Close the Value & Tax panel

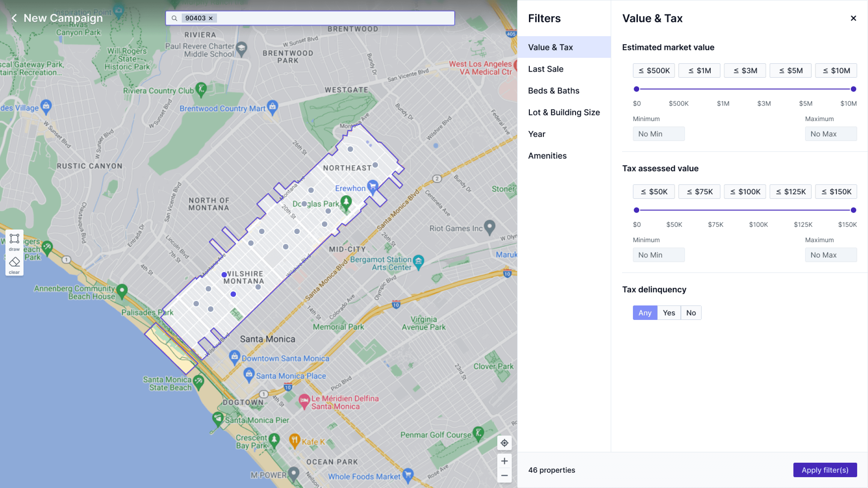pos(853,18)
